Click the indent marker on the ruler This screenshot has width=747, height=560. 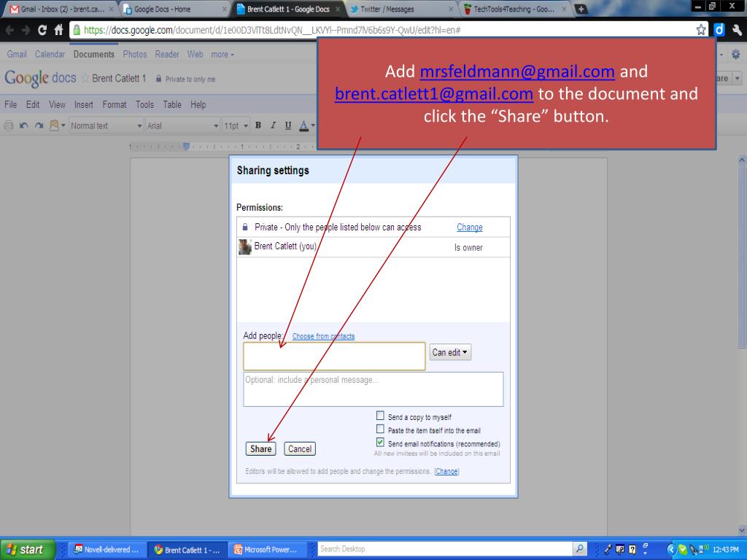point(186,147)
